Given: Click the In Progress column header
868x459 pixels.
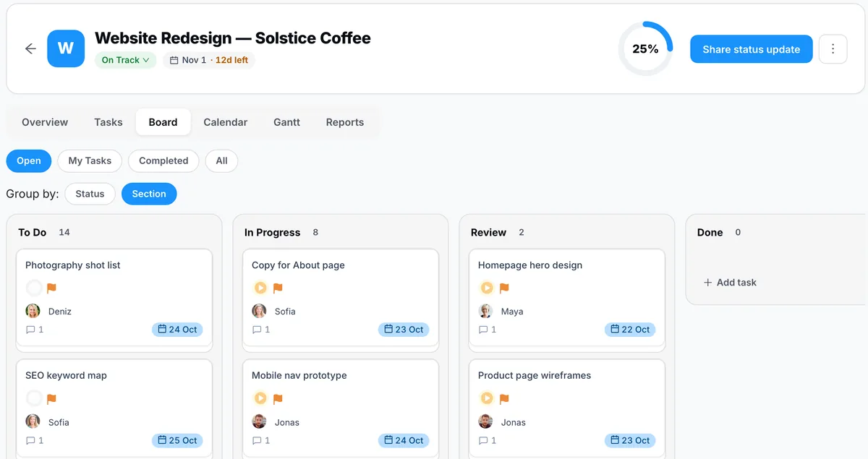Looking at the screenshot, I should click(x=272, y=233).
